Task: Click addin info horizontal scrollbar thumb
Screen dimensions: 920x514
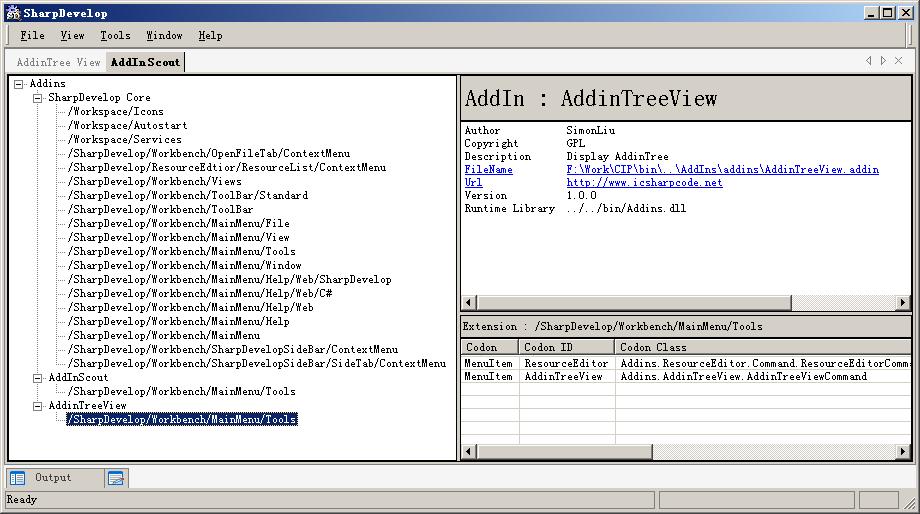Action: coord(634,303)
